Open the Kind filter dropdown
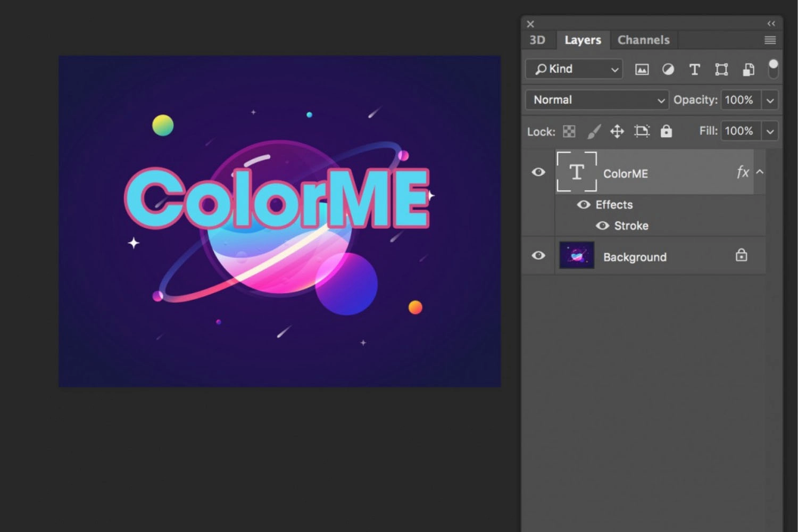The width and height of the screenshot is (798, 532). [x=574, y=69]
